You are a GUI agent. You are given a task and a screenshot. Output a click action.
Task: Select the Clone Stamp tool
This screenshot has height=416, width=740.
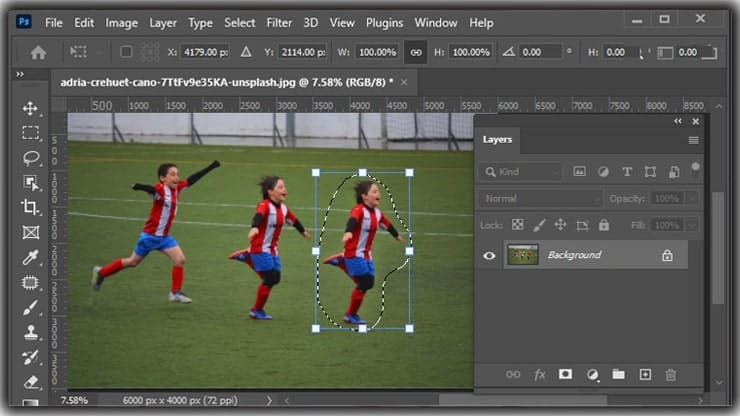[31, 332]
